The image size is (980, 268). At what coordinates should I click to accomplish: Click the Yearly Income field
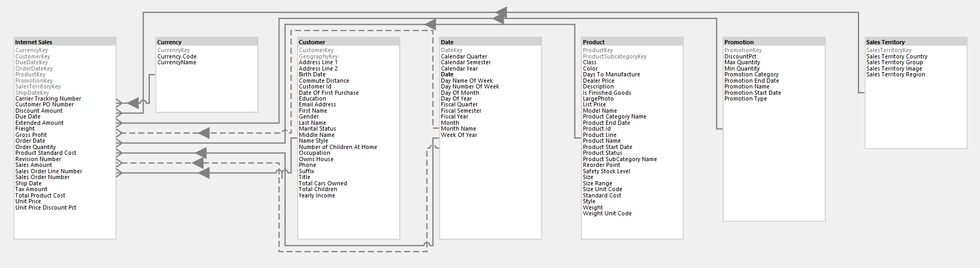(x=317, y=195)
